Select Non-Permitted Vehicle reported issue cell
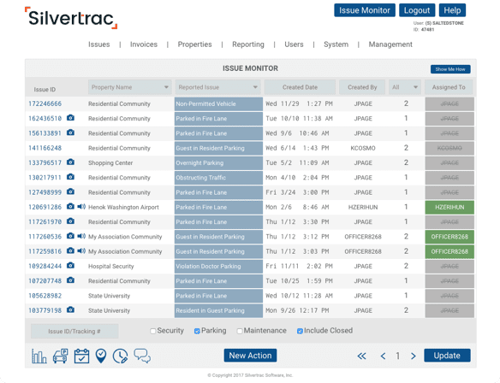Screen dimensions: 500x383 pos(219,104)
